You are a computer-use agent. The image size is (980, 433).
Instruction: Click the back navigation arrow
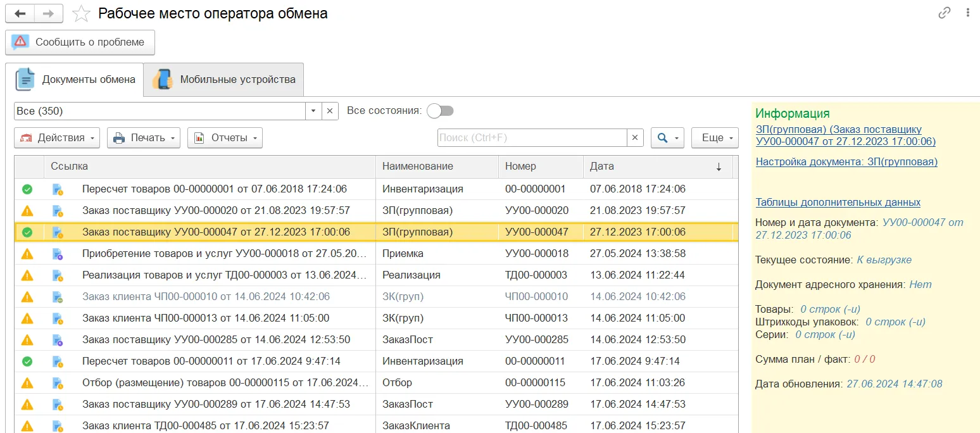20,13
